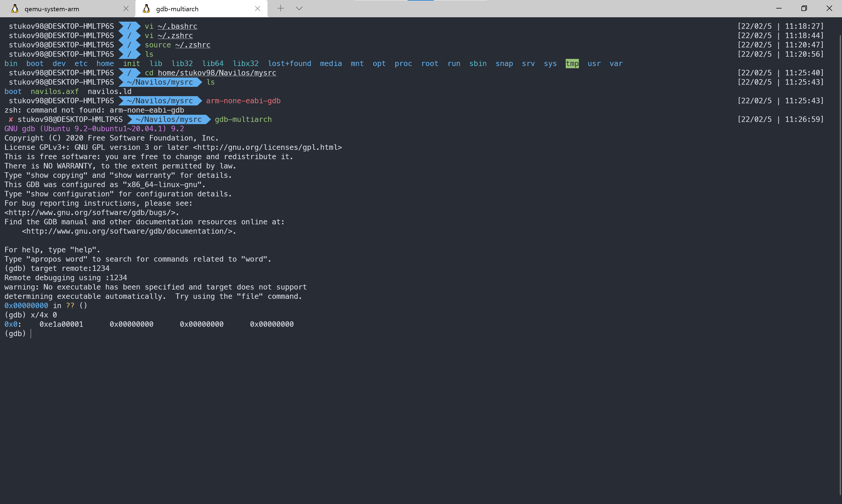
Task: Open a new tab with plus icon
Action: (280, 8)
